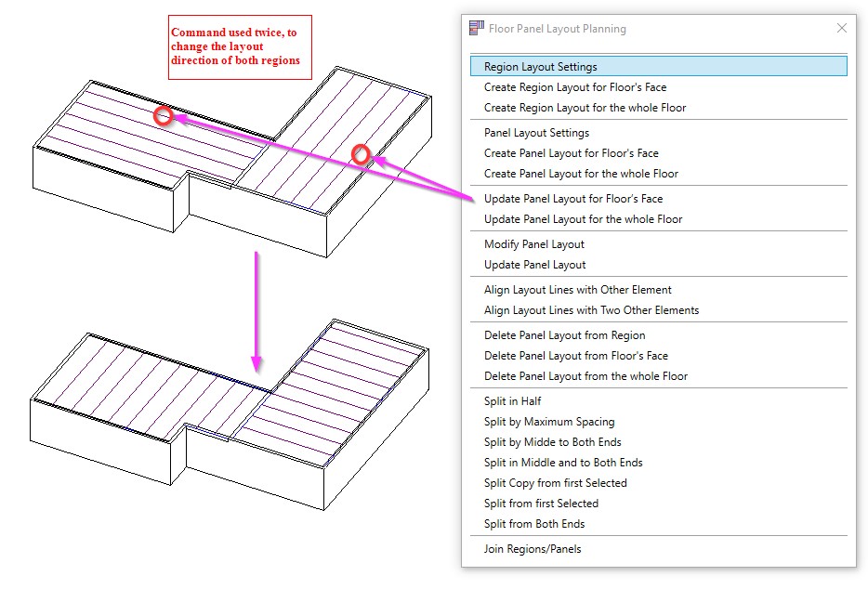This screenshot has height=589, width=868.
Task: Click Split Copy from first Selected
Action: [x=555, y=483]
